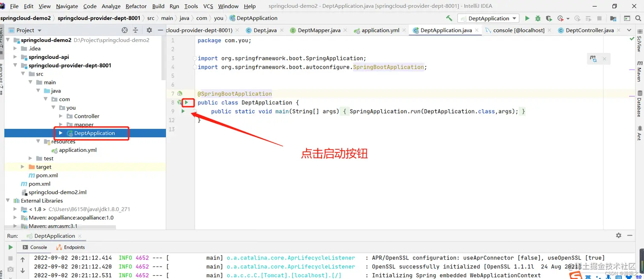This screenshot has width=644, height=279.
Task: Select pom.xml under the provider module
Action: click(x=47, y=175)
